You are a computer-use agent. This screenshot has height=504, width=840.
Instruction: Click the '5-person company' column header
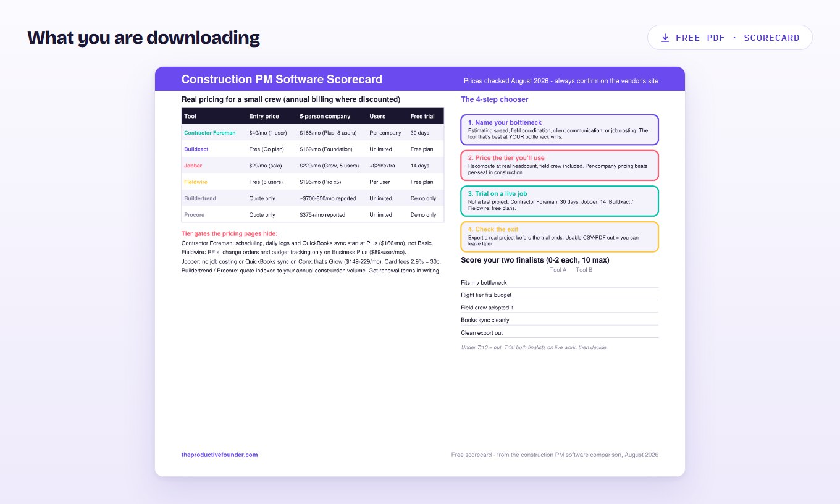[325, 116]
